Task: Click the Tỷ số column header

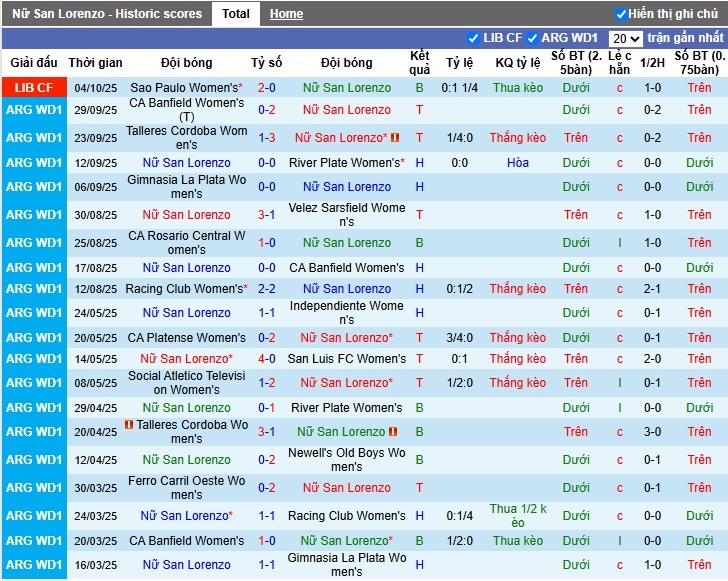Action: [x=267, y=62]
